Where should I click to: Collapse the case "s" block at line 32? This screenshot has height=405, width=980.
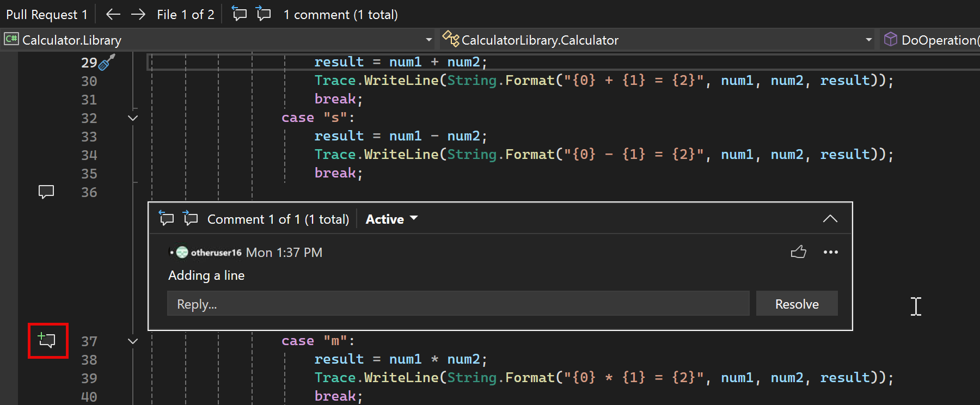(133, 118)
